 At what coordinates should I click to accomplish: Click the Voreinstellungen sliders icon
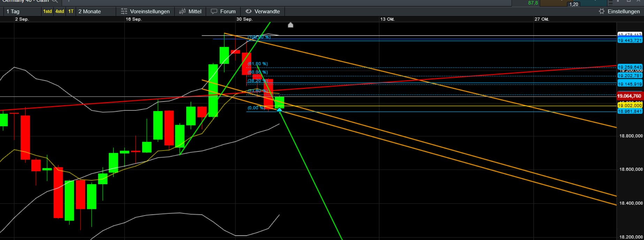[x=124, y=12]
